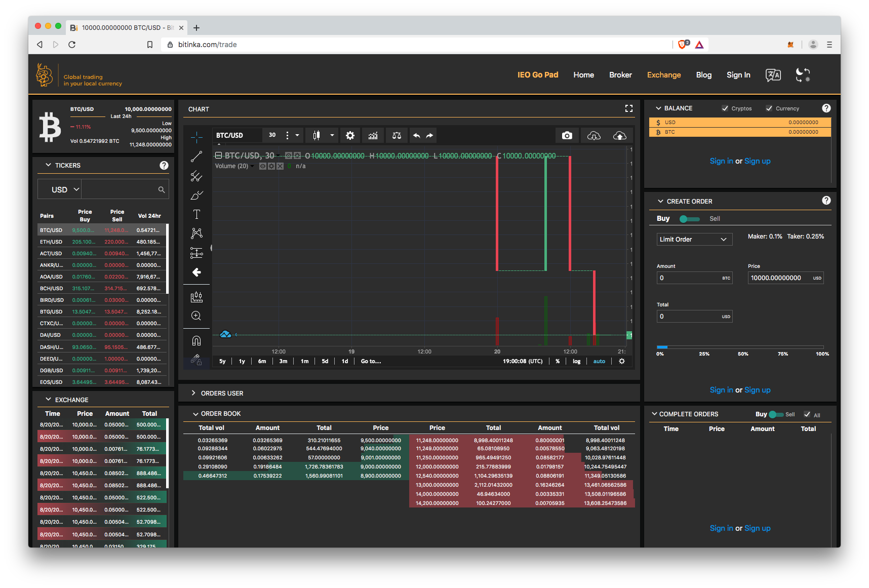This screenshot has width=869, height=588.
Task: Load chart layout from cloud
Action: tap(594, 135)
